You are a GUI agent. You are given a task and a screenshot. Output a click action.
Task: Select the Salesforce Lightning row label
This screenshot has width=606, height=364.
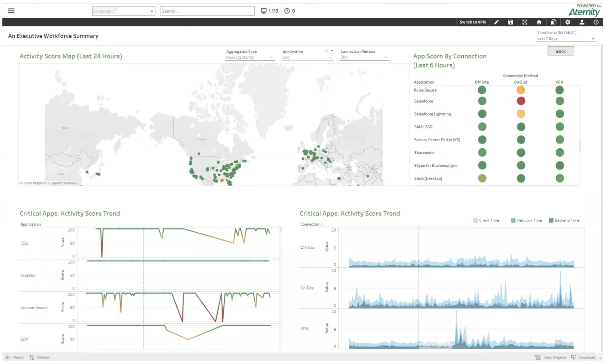pos(432,114)
